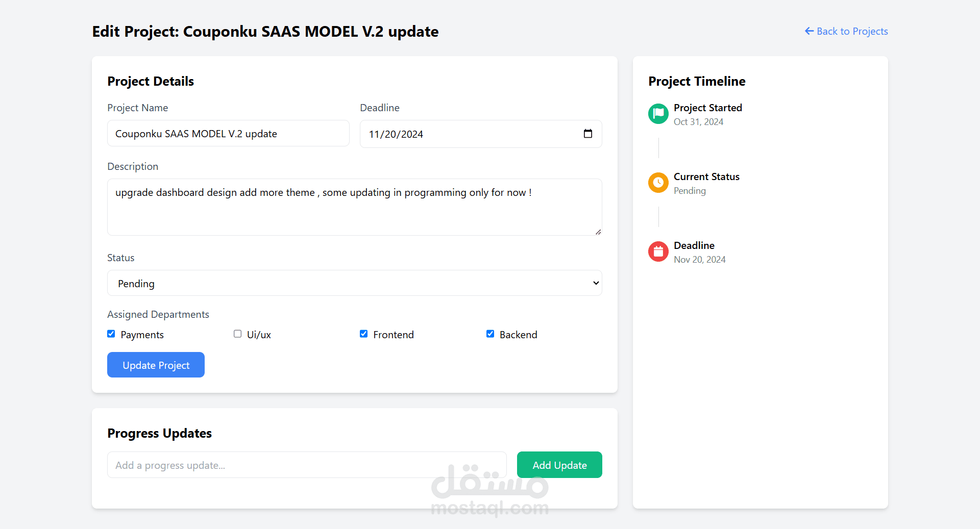980x529 pixels.
Task: Go Back to Projects link
Action: pos(852,31)
